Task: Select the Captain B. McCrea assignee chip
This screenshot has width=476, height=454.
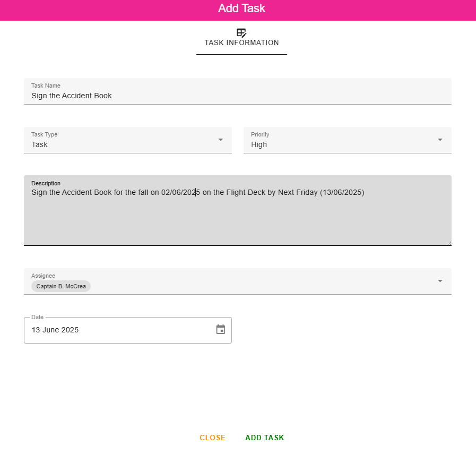Action: pyautogui.click(x=61, y=286)
